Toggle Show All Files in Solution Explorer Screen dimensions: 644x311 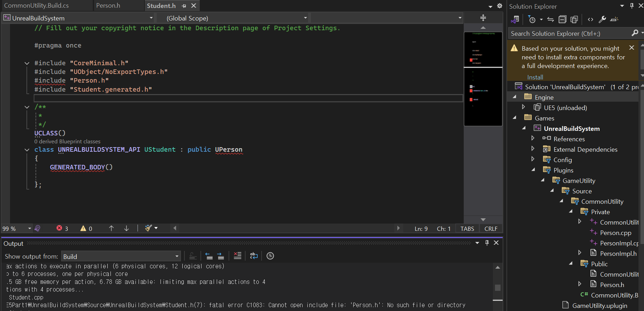[574, 19]
